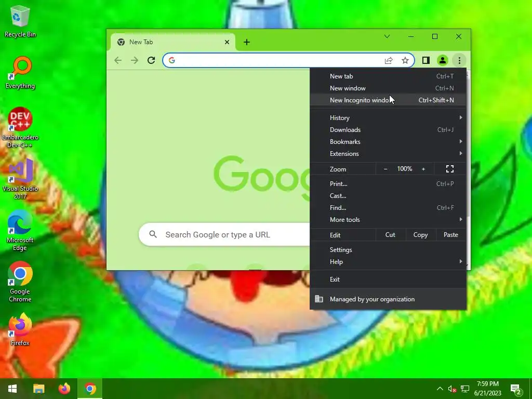Click the organization building icon
This screenshot has width=532, height=399.
point(319,299)
